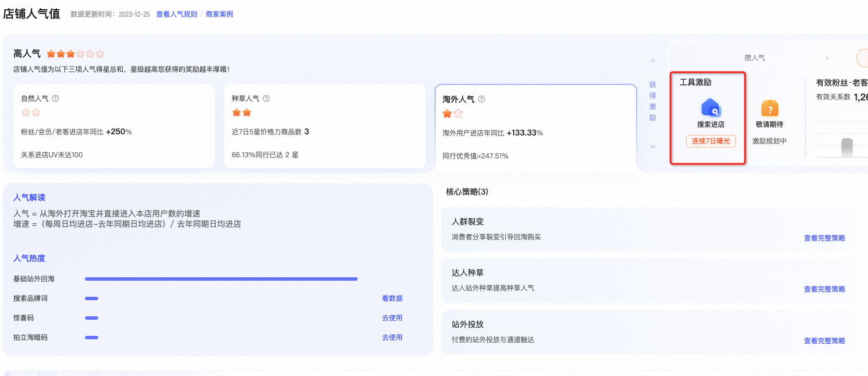The height and width of the screenshot is (376, 868).
Task: Select the 自然人气 card title
Action: 35,99
